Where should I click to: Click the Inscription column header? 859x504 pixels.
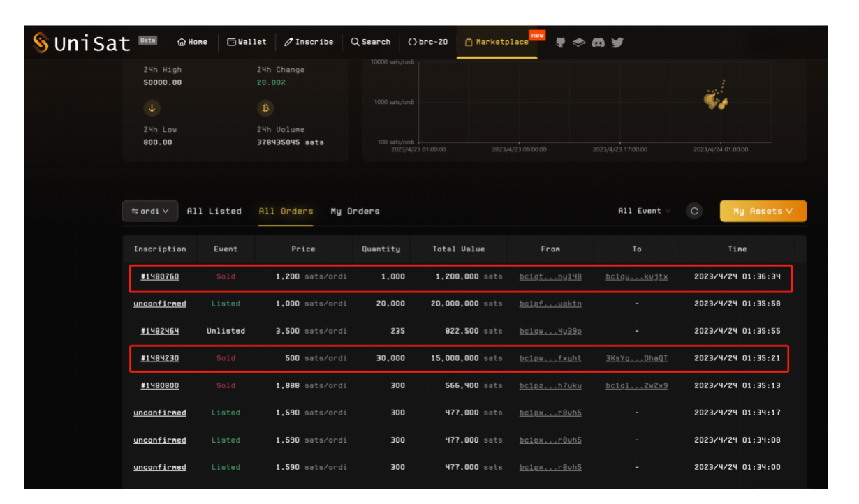coord(160,249)
